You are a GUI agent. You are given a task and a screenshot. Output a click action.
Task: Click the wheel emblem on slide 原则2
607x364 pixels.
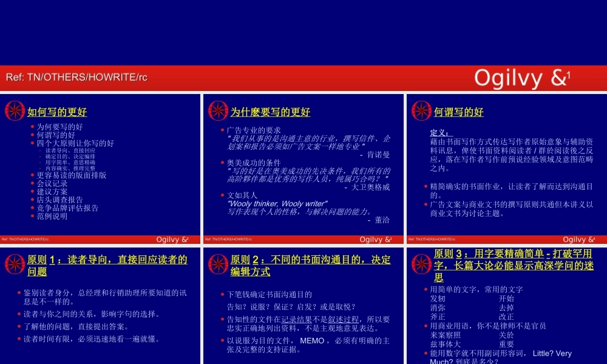[x=217, y=262]
